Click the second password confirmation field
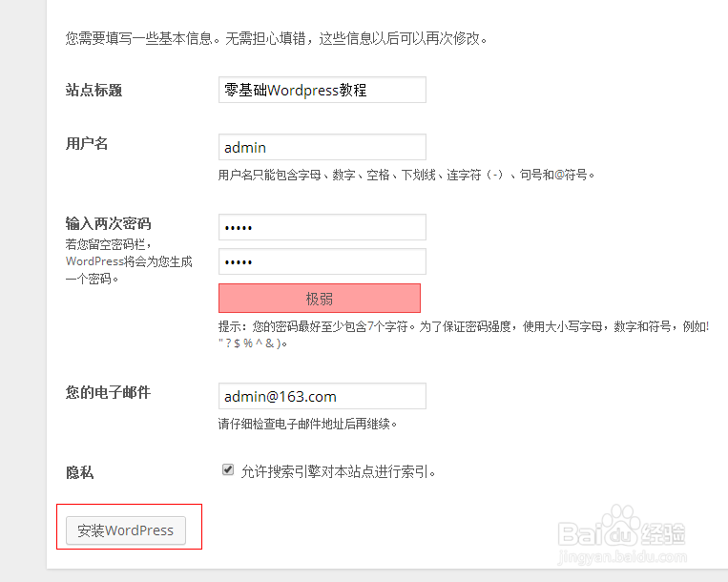Screen dimensions: 728x582 point(322,262)
